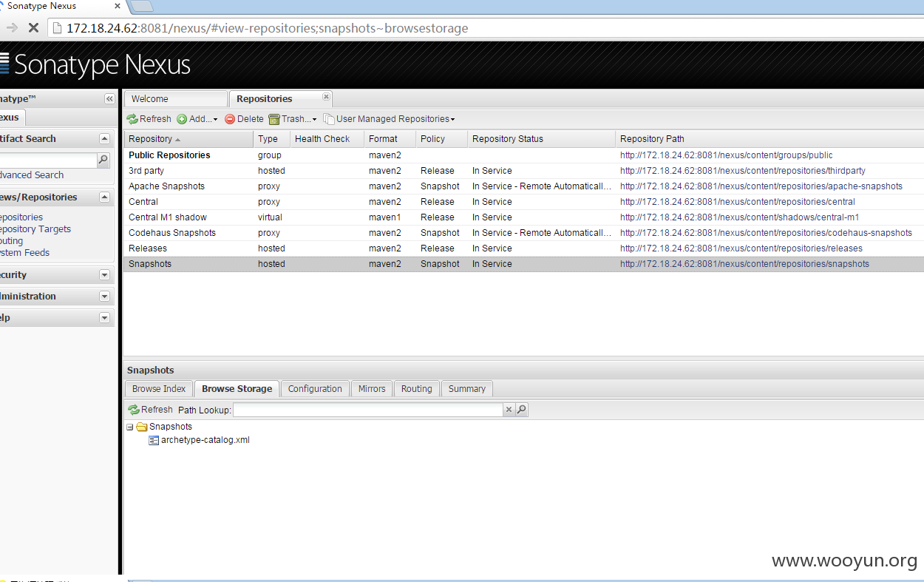Switch to the Browse Index tab
924x582 pixels.
pos(159,389)
